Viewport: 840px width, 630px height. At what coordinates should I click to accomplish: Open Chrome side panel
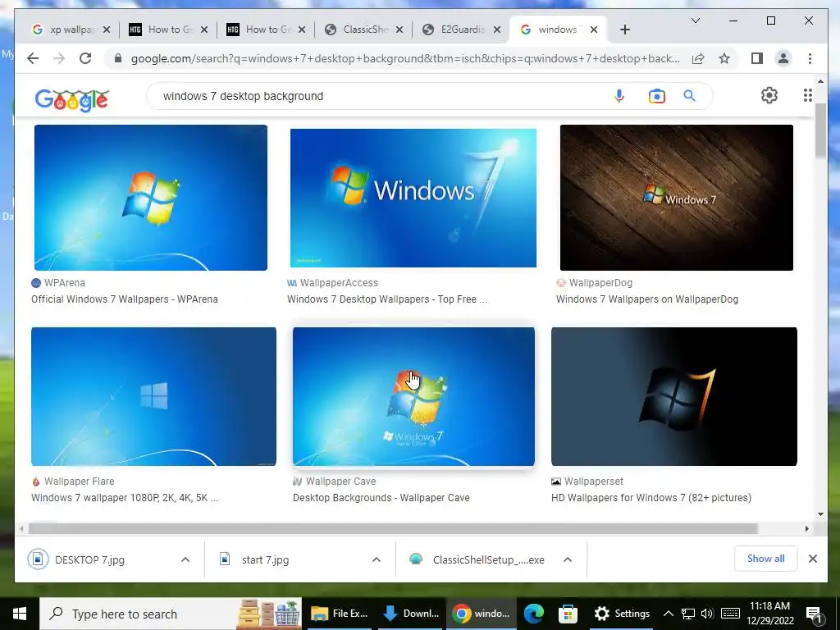pos(756,58)
